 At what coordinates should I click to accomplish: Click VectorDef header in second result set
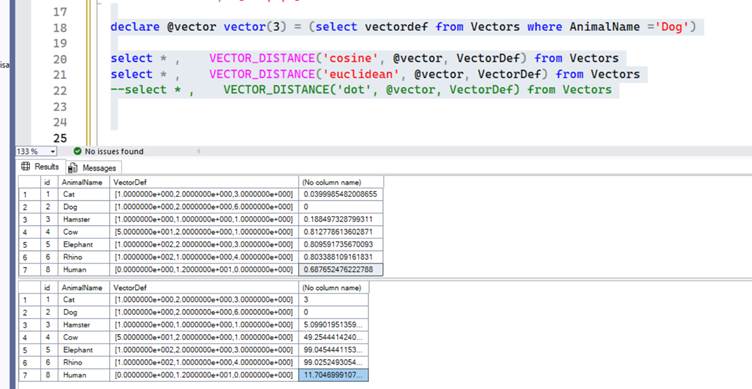[204, 288]
